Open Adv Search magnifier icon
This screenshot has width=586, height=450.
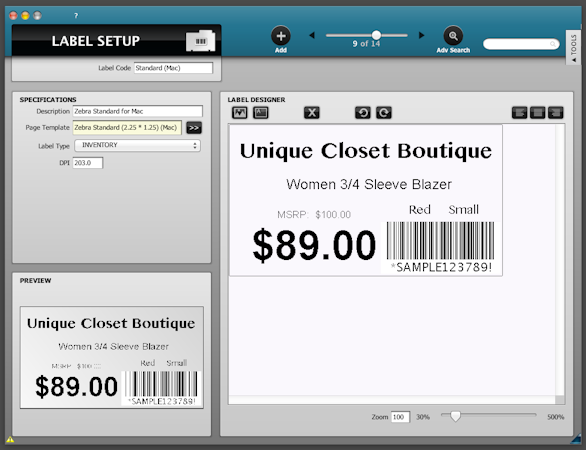(x=453, y=36)
